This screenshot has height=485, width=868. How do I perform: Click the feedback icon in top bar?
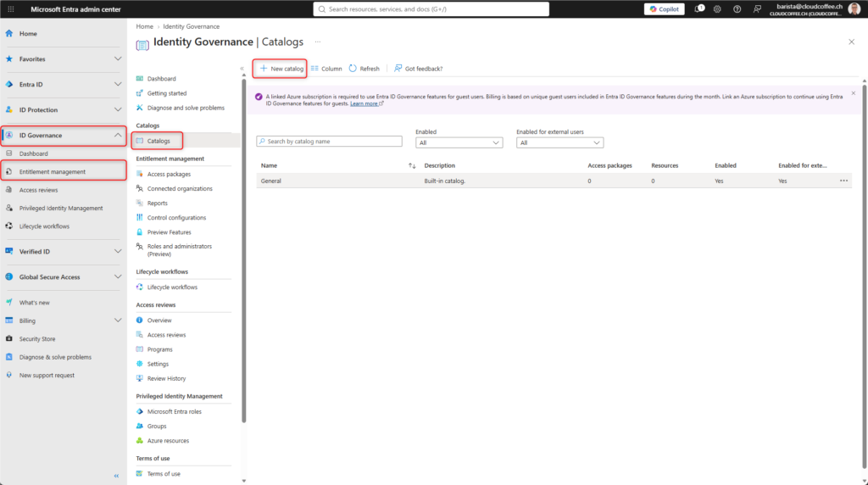[757, 8]
